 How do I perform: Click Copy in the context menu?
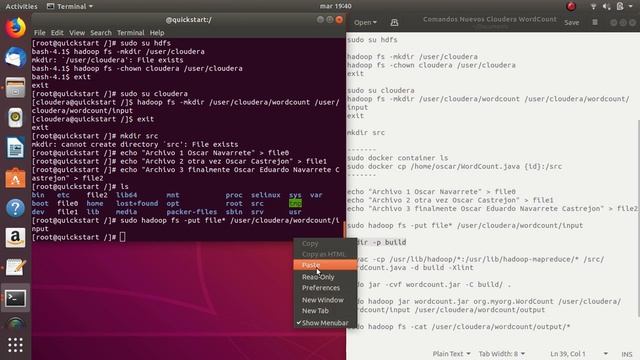coord(324,243)
